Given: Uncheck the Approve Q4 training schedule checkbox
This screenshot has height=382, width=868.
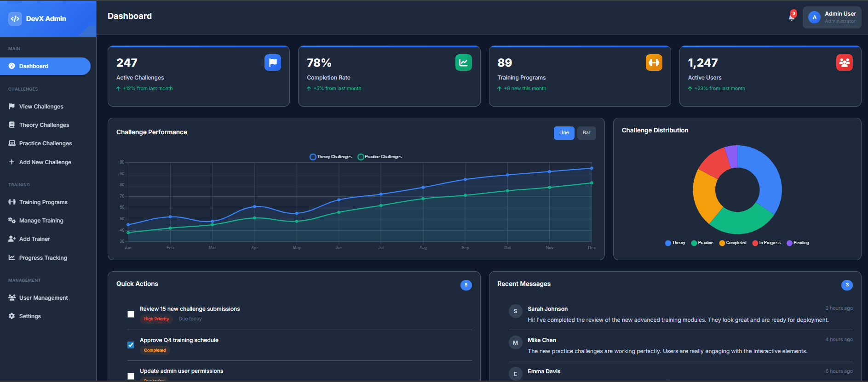Looking at the screenshot, I should [131, 345].
